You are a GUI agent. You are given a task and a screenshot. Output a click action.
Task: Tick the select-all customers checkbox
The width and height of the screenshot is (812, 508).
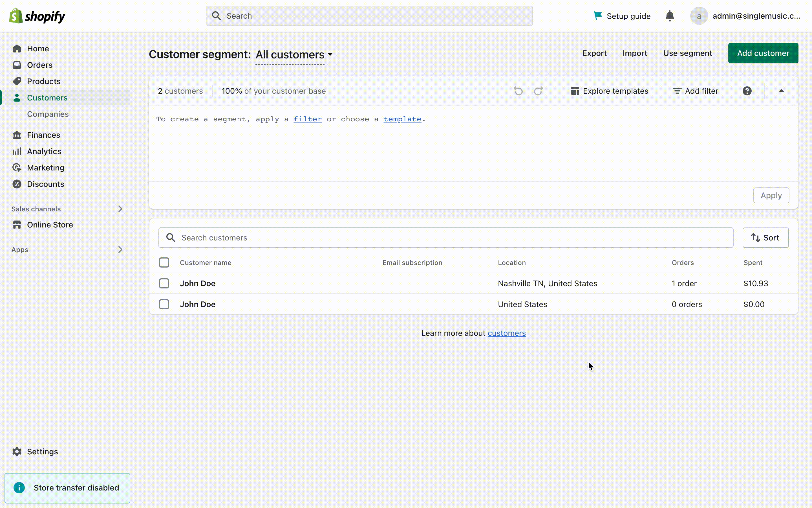point(164,262)
